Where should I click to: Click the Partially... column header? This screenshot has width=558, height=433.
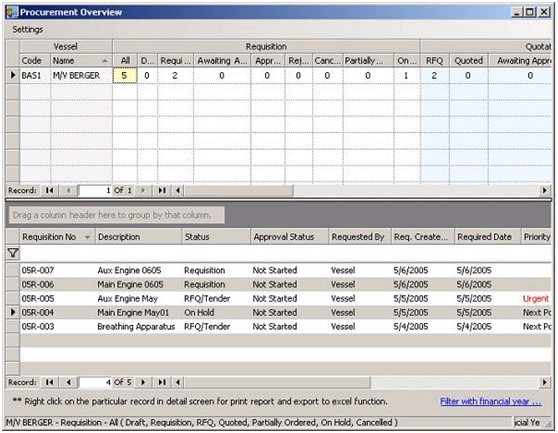click(368, 61)
